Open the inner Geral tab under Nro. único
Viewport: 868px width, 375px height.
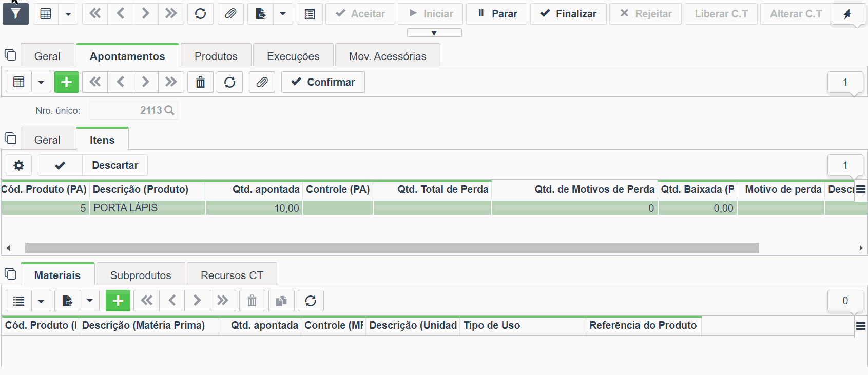pyautogui.click(x=47, y=140)
